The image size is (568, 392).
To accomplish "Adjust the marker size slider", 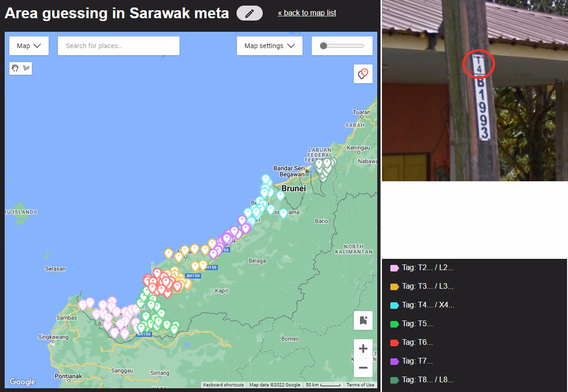I will tap(342, 46).
